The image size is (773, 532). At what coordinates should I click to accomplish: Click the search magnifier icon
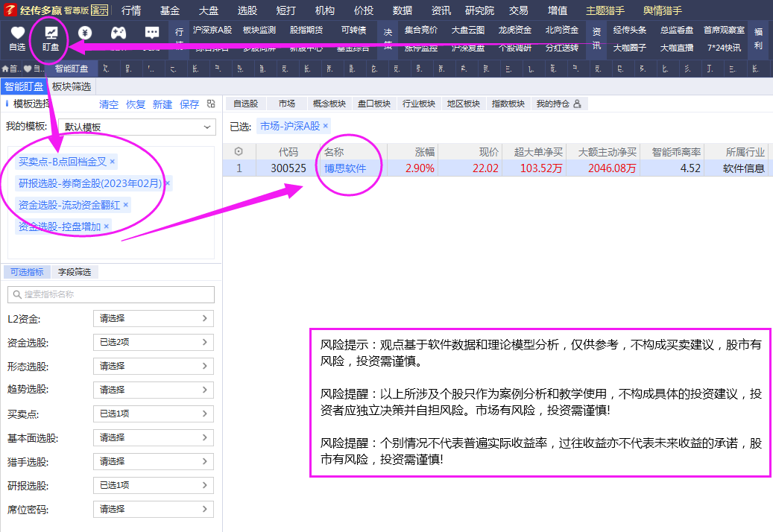[x=17, y=294]
